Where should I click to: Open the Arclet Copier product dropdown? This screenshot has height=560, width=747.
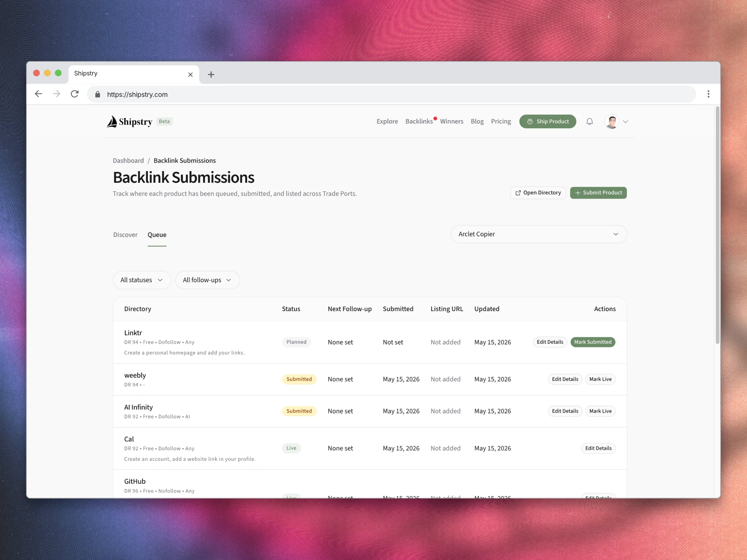(539, 234)
